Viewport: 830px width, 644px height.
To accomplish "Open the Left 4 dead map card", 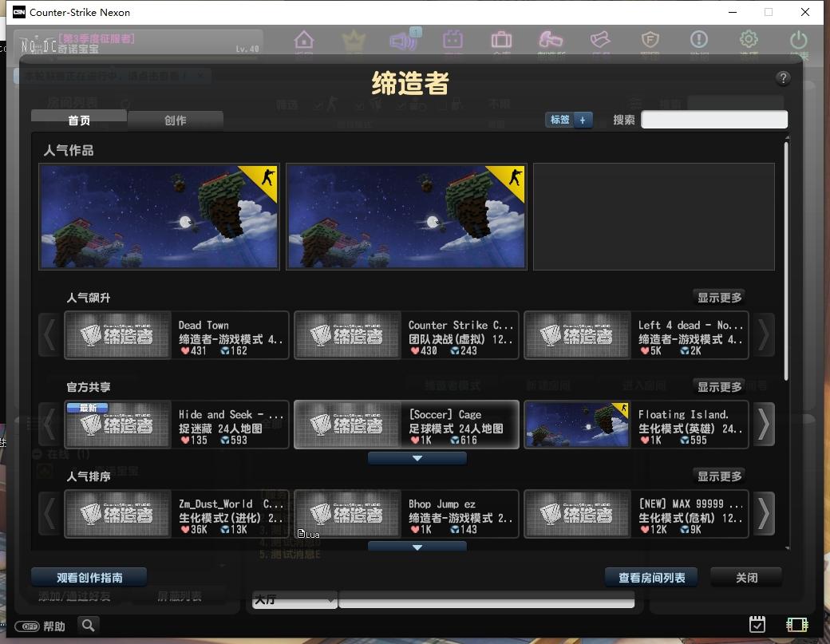I will [x=636, y=335].
